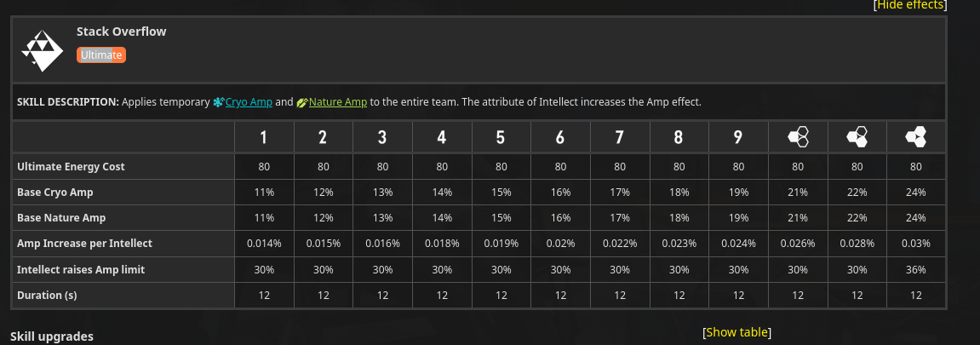Click the Stack Overflow skill title
The height and width of the screenshot is (345, 980).
[x=121, y=32]
